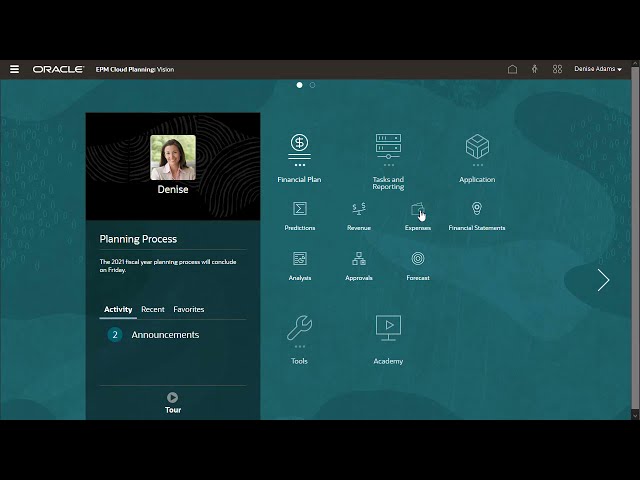Open the Tools cluster
The width and height of the screenshot is (640, 480).
point(299,340)
